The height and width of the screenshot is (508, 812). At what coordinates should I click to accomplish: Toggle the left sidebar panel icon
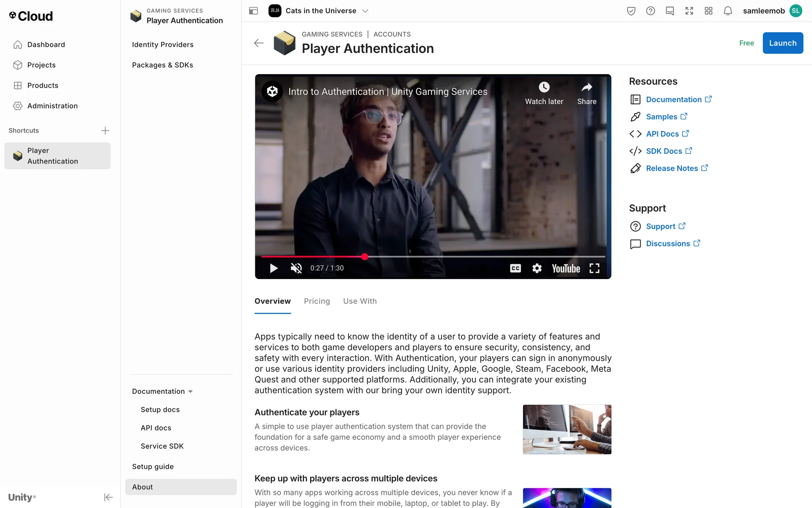point(253,11)
